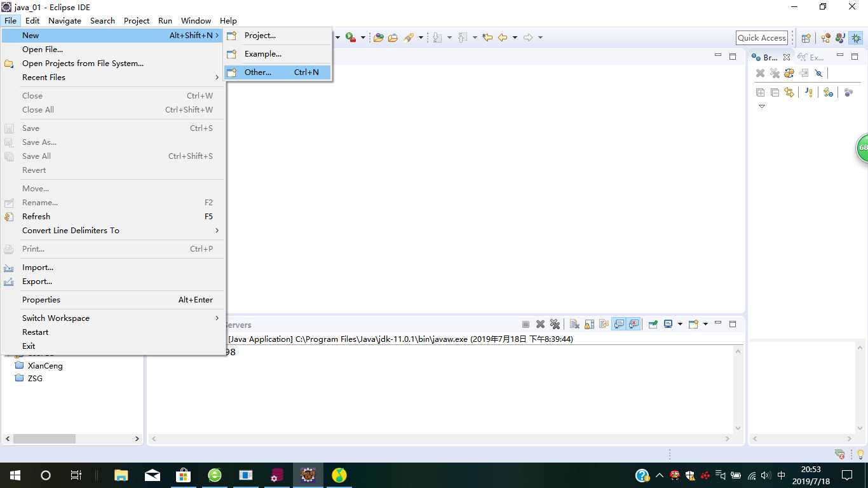
Task: Click the Open Perspective icon
Action: point(806,38)
